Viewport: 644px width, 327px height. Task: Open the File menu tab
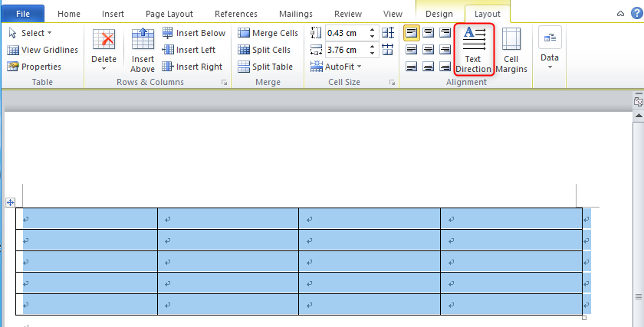[23, 14]
